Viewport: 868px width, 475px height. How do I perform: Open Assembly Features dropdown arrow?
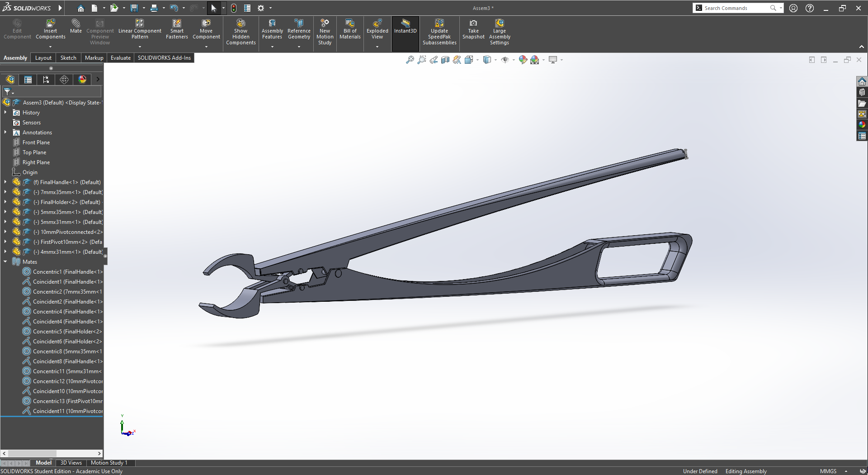272,47
